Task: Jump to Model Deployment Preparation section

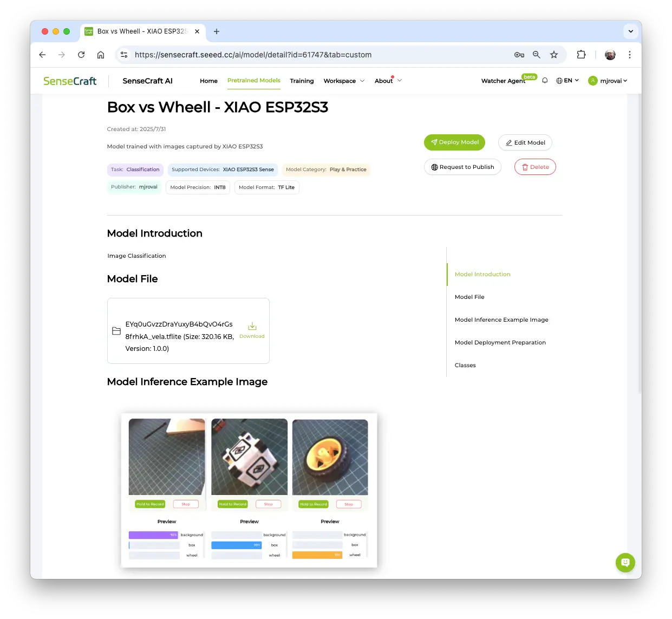Action: (x=500, y=342)
